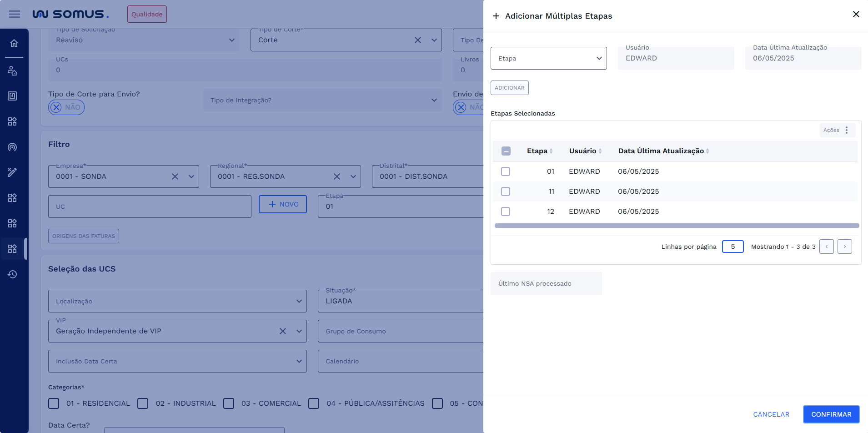Select the Etapa 12 row checkbox
Screen dimensions: 868x433
click(x=506, y=211)
